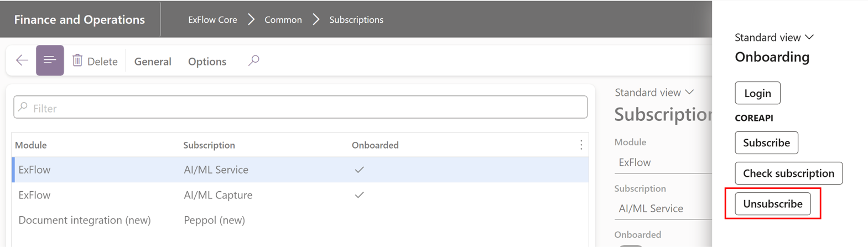Click the back arrow icon
Screen dimensions: 868x250
22,60
